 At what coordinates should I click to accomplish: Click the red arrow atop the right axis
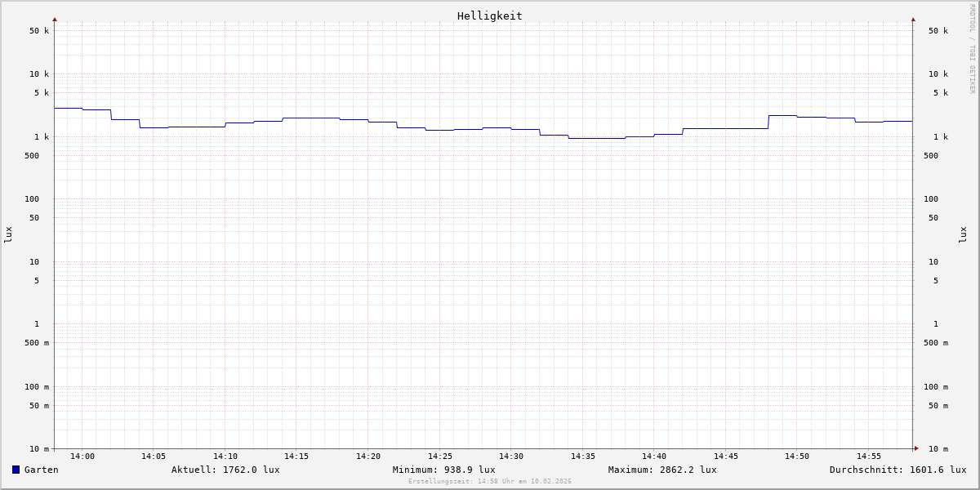pyautogui.click(x=913, y=19)
